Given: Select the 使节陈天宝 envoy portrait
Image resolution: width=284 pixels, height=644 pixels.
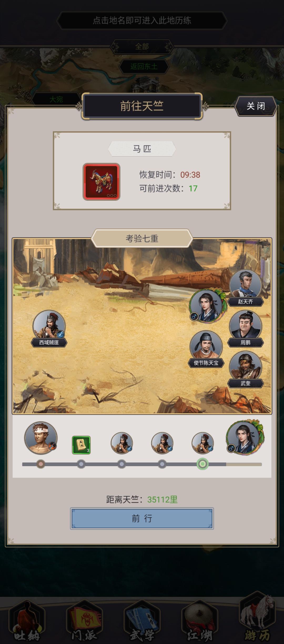Looking at the screenshot, I should click(x=206, y=347).
